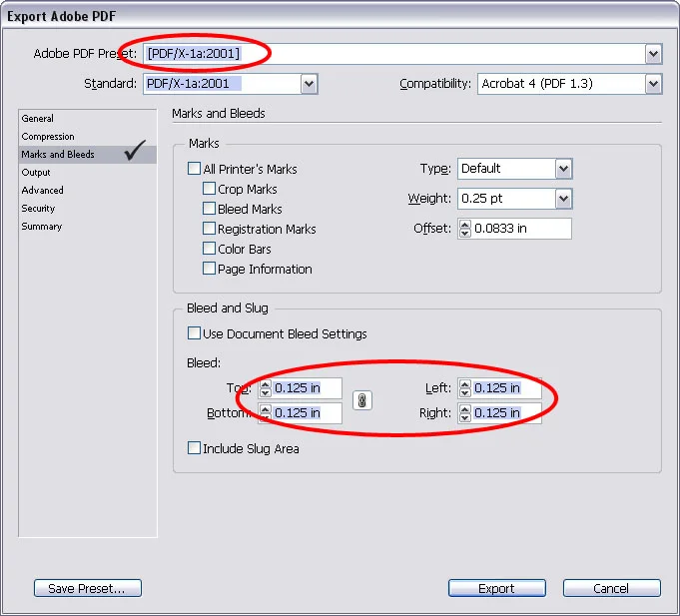Turn on Color Bars checkbox
The height and width of the screenshot is (616, 680).
click(x=209, y=248)
